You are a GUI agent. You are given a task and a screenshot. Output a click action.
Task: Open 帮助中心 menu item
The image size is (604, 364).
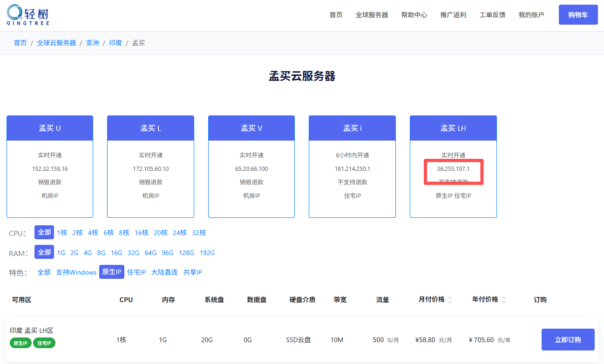click(x=414, y=15)
